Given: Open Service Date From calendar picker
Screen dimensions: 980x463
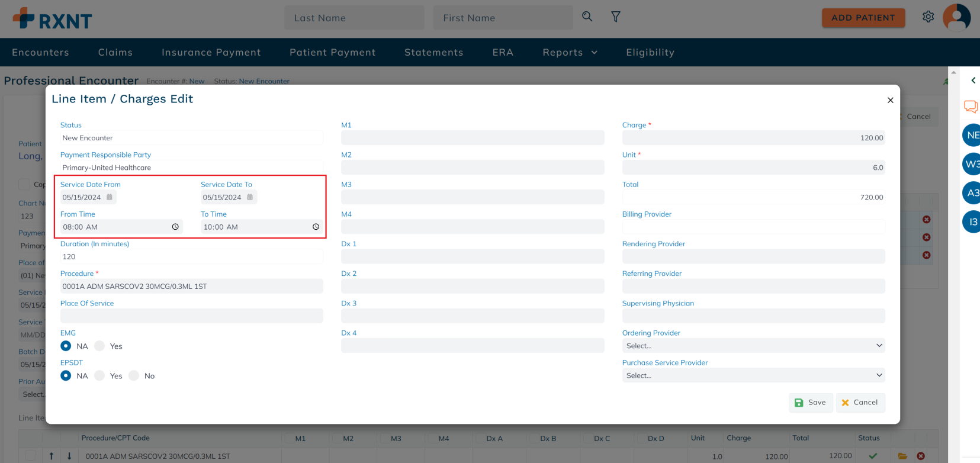Looking at the screenshot, I should (x=110, y=197).
